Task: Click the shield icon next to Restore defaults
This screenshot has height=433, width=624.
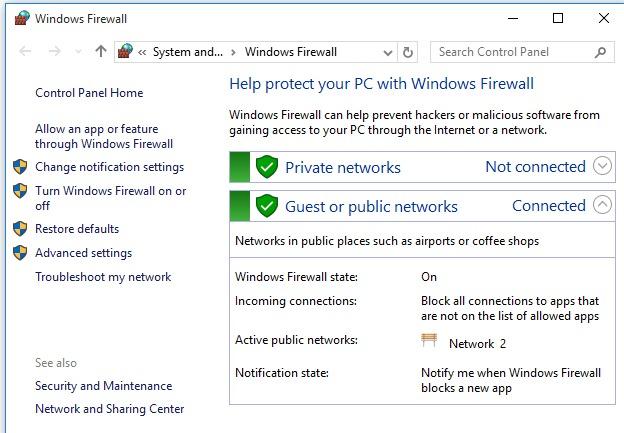Action: pos(20,229)
